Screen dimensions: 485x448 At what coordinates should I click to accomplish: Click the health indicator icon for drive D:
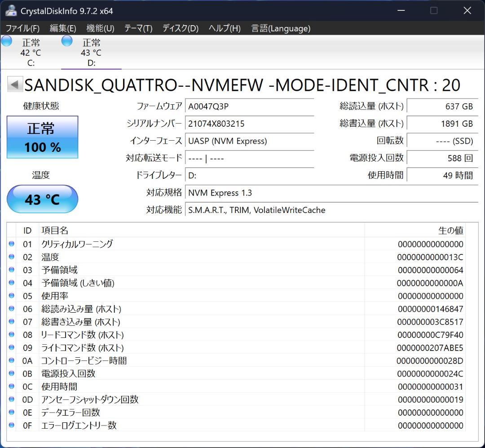(66, 41)
